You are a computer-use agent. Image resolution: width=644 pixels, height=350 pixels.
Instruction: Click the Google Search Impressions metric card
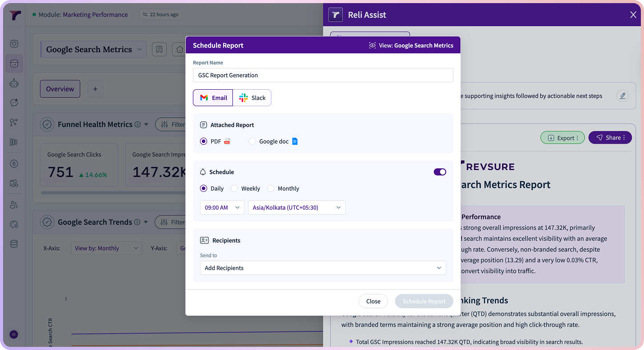[156, 165]
